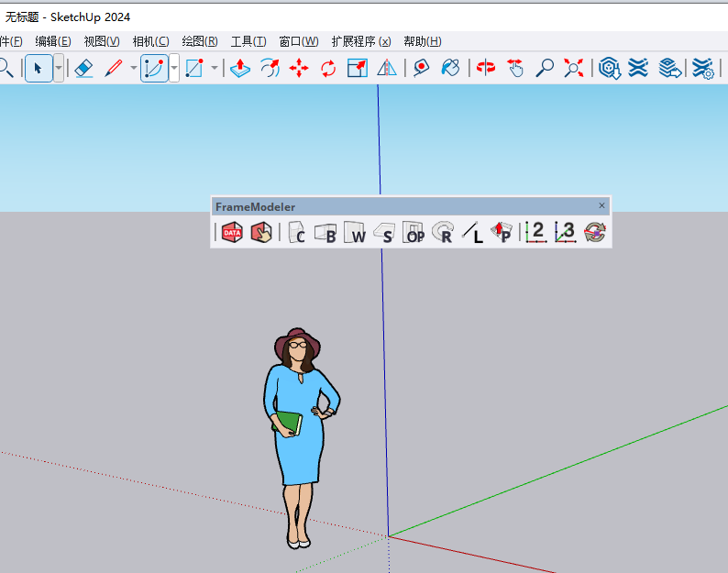Click the FrameModeler toolbar title bar

[x=411, y=206]
